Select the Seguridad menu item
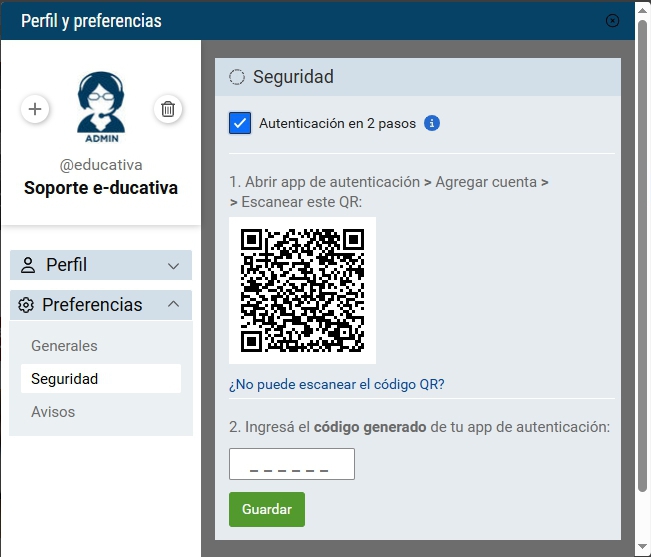 tap(64, 379)
